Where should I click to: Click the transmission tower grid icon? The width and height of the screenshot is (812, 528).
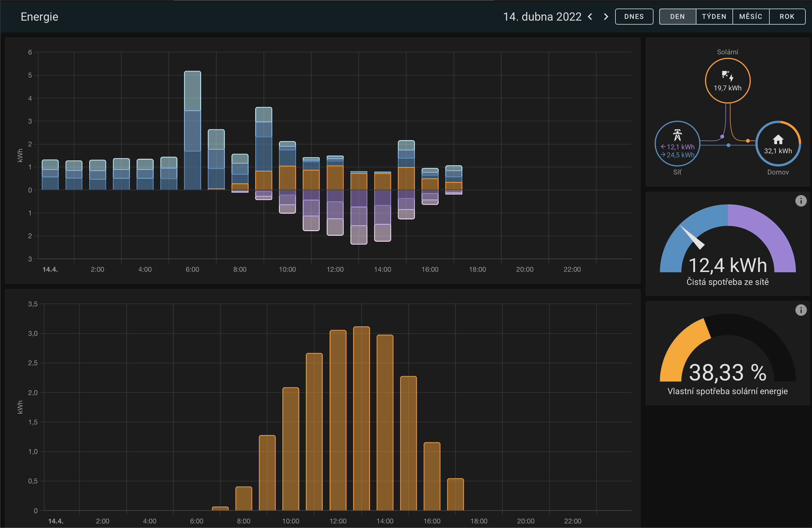(677, 135)
